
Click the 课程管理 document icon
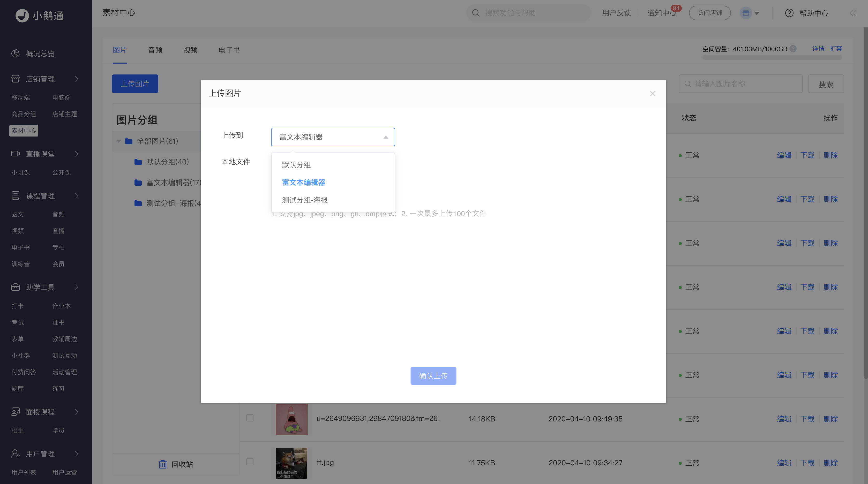[16, 196]
